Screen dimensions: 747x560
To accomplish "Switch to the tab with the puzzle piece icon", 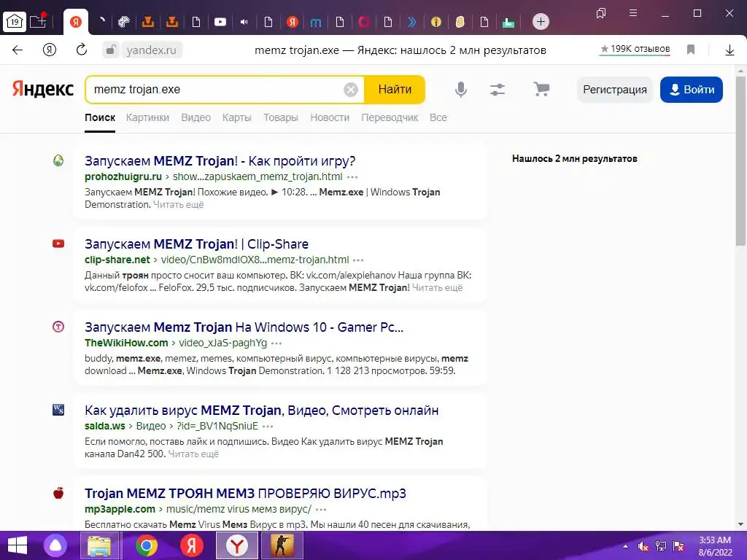I will click(x=124, y=22).
